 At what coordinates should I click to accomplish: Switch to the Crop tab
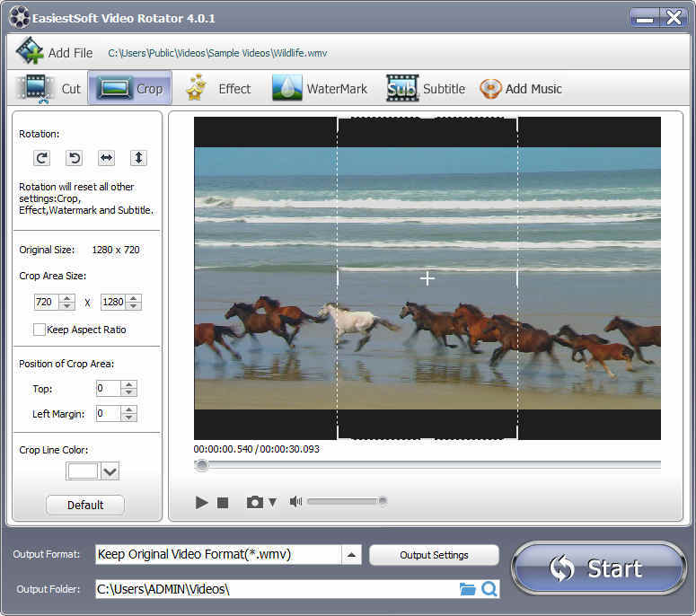pos(129,88)
